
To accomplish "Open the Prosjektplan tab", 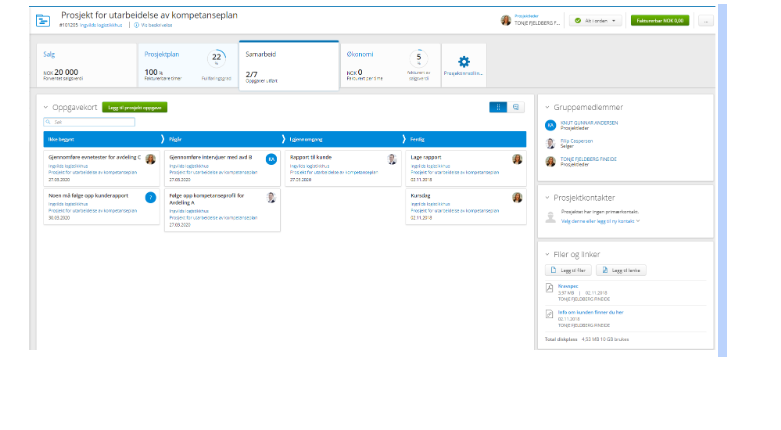I will click(188, 65).
